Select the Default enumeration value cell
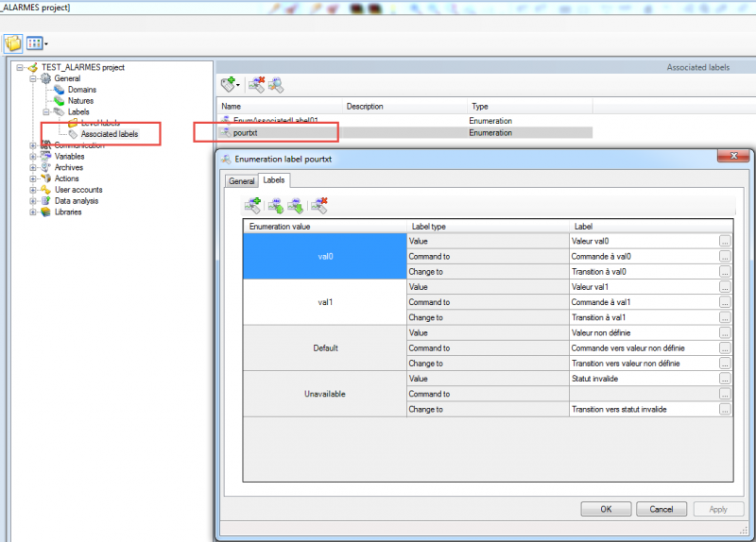 point(325,347)
